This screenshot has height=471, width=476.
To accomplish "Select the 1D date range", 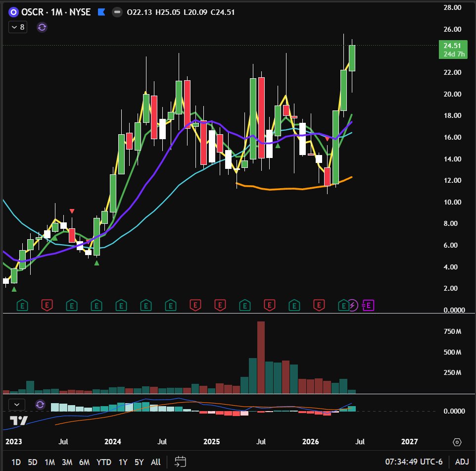I will (x=16, y=462).
